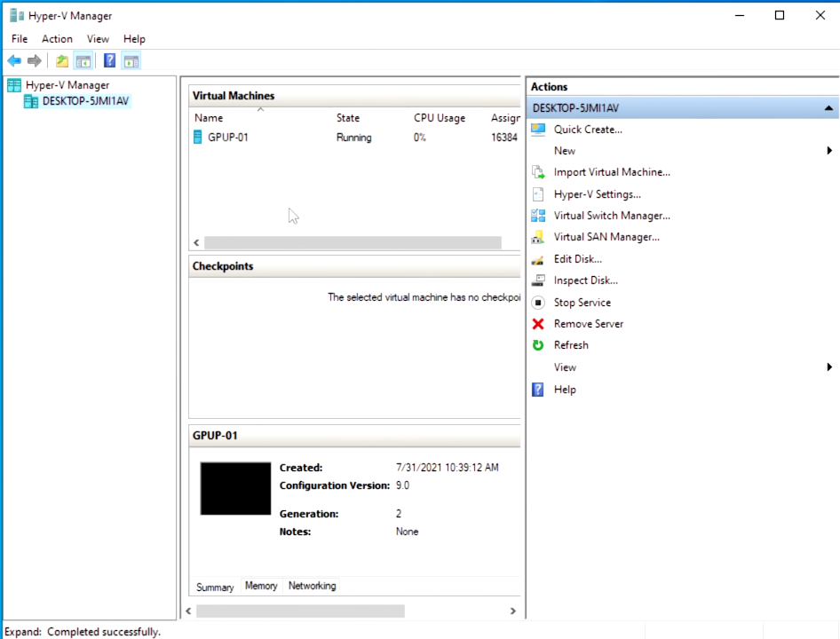
Task: Open the Action menu
Action: 58,39
